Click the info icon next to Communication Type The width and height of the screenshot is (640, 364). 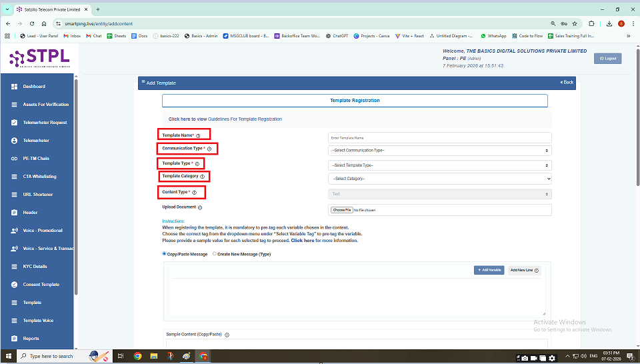click(x=209, y=149)
